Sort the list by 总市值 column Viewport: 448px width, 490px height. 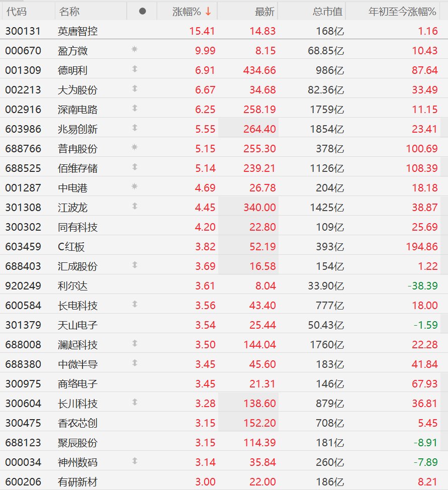[x=327, y=11]
